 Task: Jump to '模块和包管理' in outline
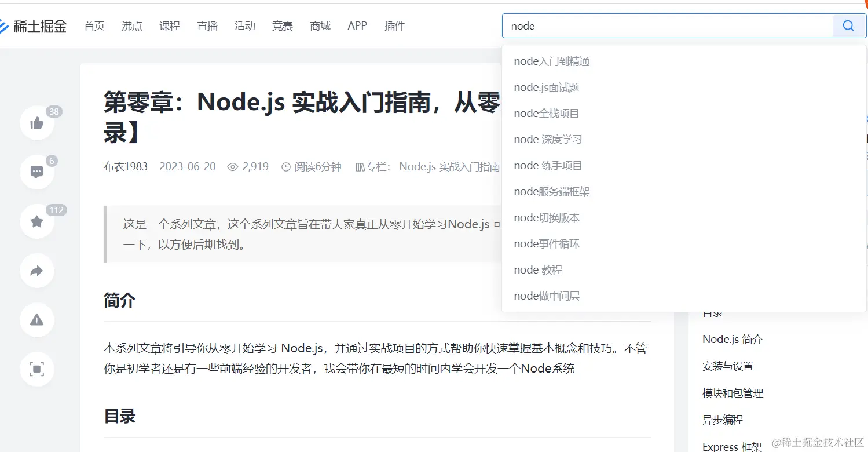coord(733,393)
